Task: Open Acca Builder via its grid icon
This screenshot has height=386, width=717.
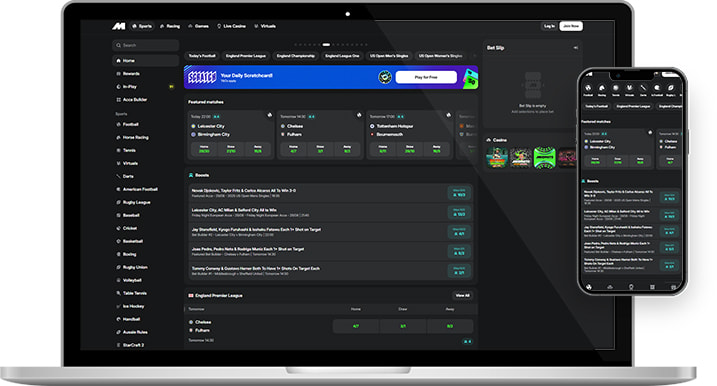Action: point(118,100)
